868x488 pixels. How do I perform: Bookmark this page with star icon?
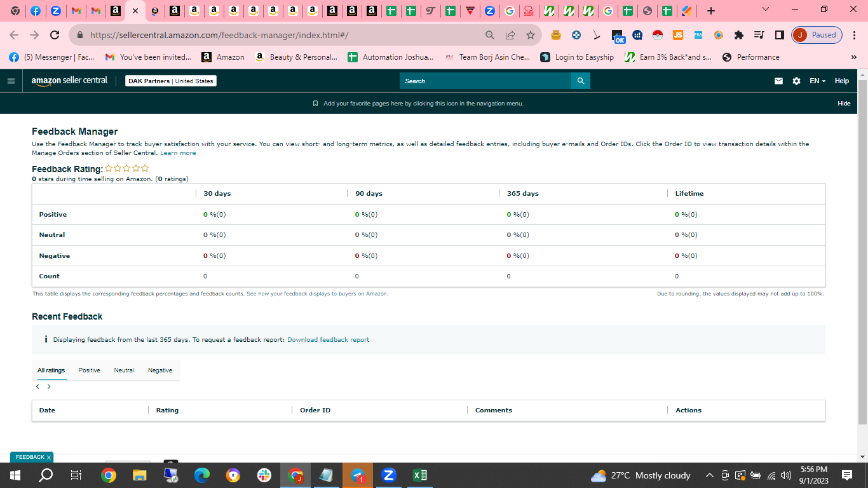531,35
